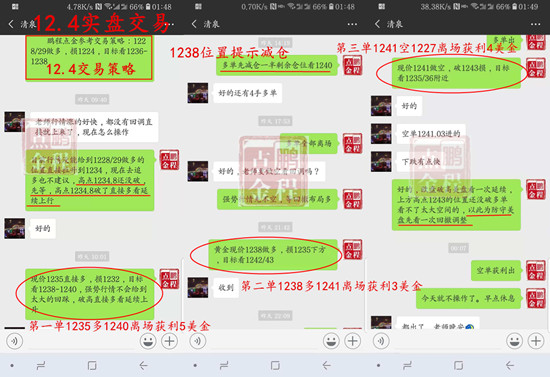Select '空单1241.03进的' message bubble
550x377 pixels.
[431, 134]
